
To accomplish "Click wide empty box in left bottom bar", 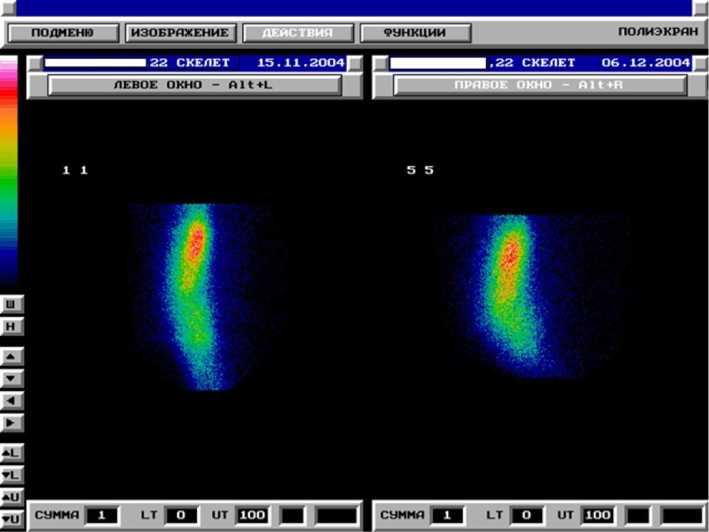I will tap(336, 515).
